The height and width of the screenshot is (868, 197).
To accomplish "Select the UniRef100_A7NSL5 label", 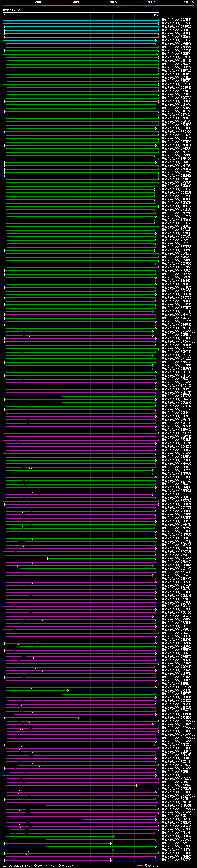I will pyautogui.click(x=177, y=484).
